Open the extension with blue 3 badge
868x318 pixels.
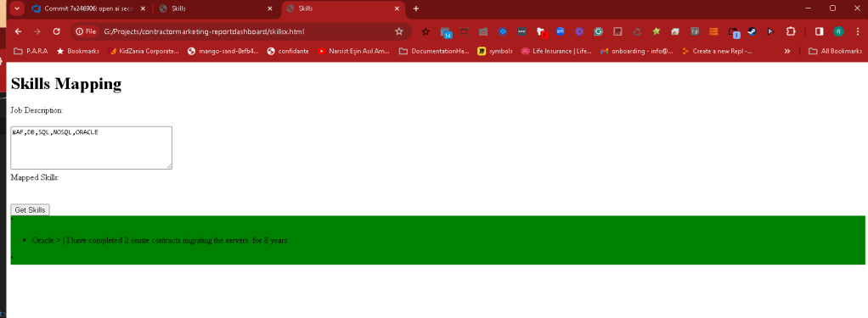734,32
